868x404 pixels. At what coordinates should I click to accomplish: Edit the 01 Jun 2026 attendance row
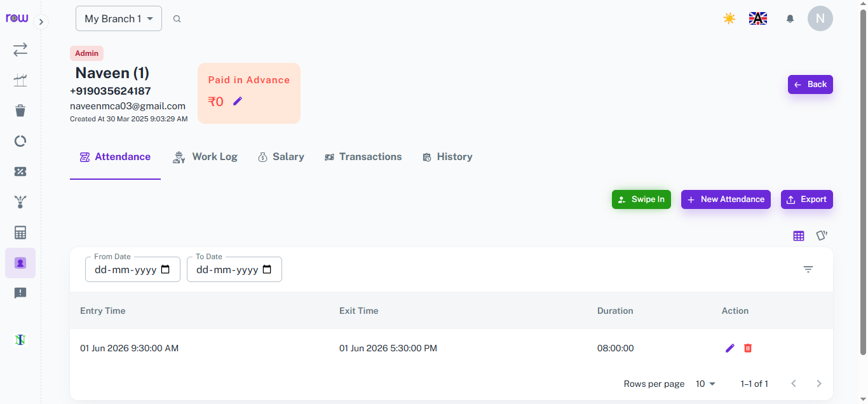click(x=729, y=348)
